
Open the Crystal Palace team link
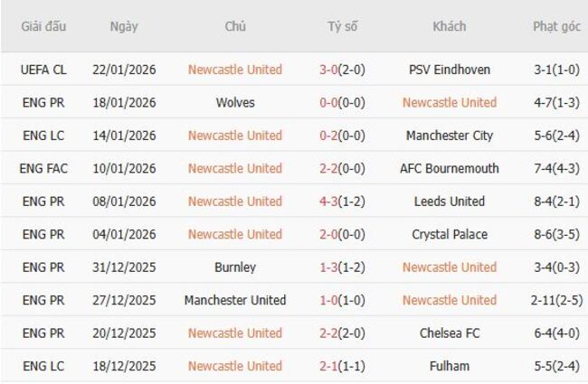coord(450,234)
